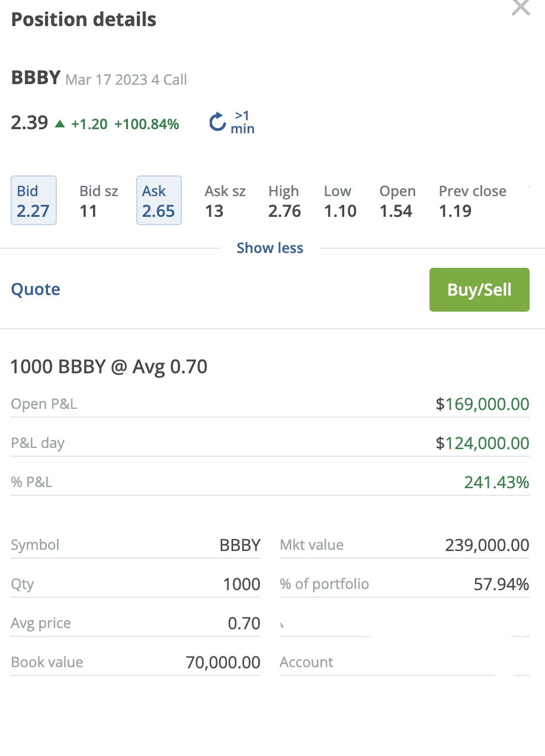Collapse quote details with Show less
Image resolution: width=545 pixels, height=756 pixels.
click(270, 248)
